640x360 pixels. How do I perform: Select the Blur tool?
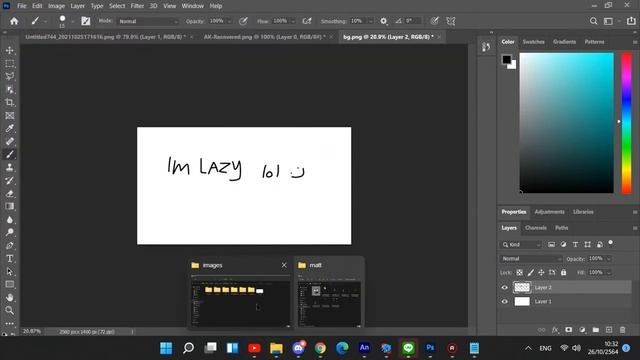pyautogui.click(x=10, y=220)
